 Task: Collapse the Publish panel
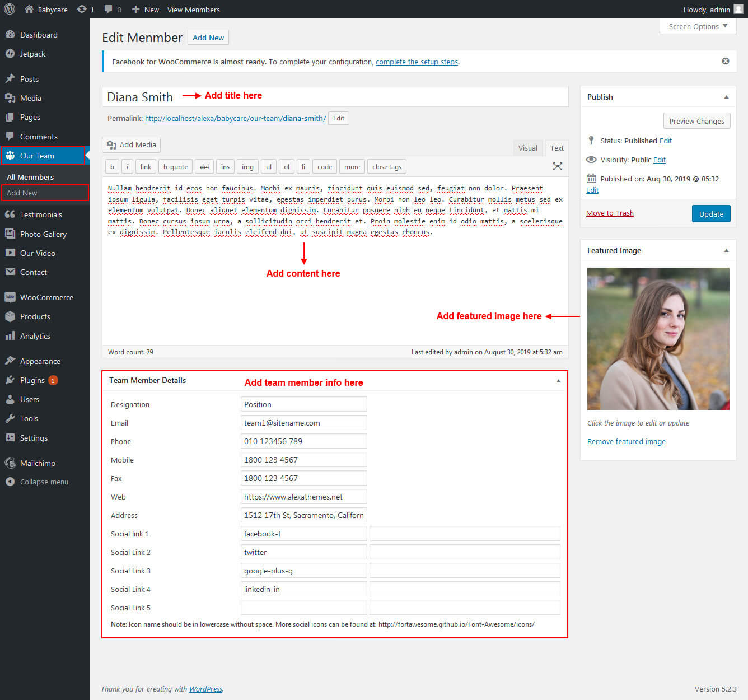click(726, 97)
